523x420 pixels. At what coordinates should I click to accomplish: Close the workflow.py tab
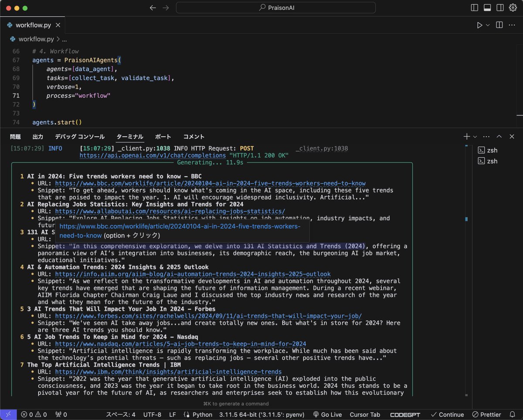coord(58,25)
